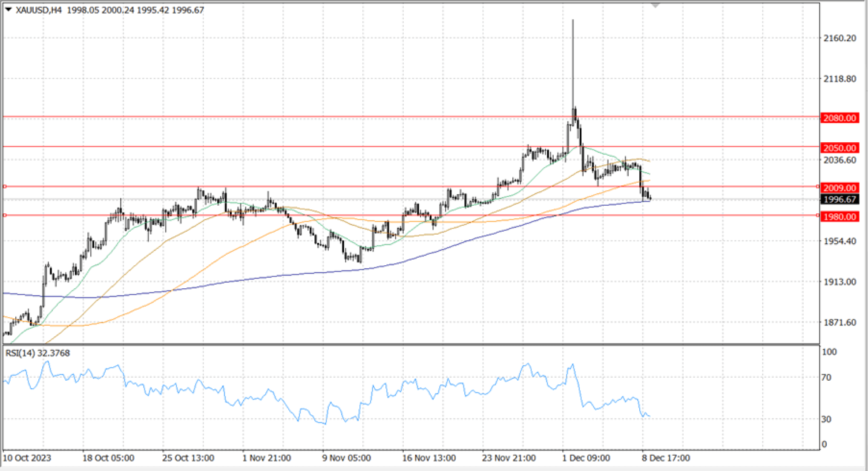
Task: Click the gray chart shift marker at top
Action: tap(655, 6)
